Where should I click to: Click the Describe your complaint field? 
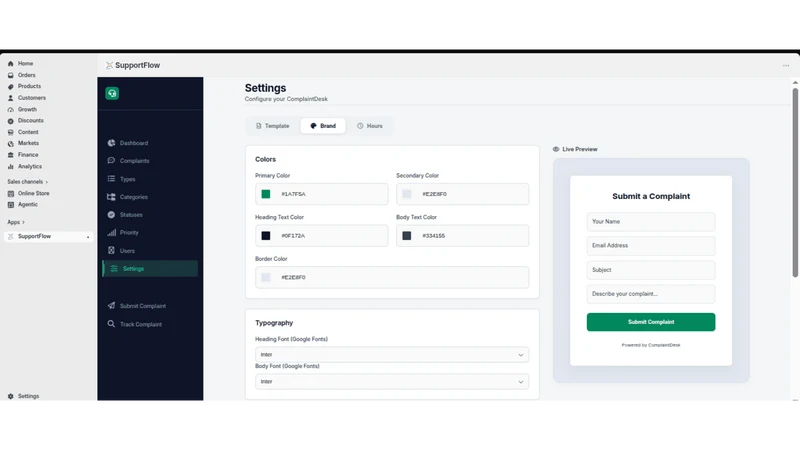pos(651,294)
